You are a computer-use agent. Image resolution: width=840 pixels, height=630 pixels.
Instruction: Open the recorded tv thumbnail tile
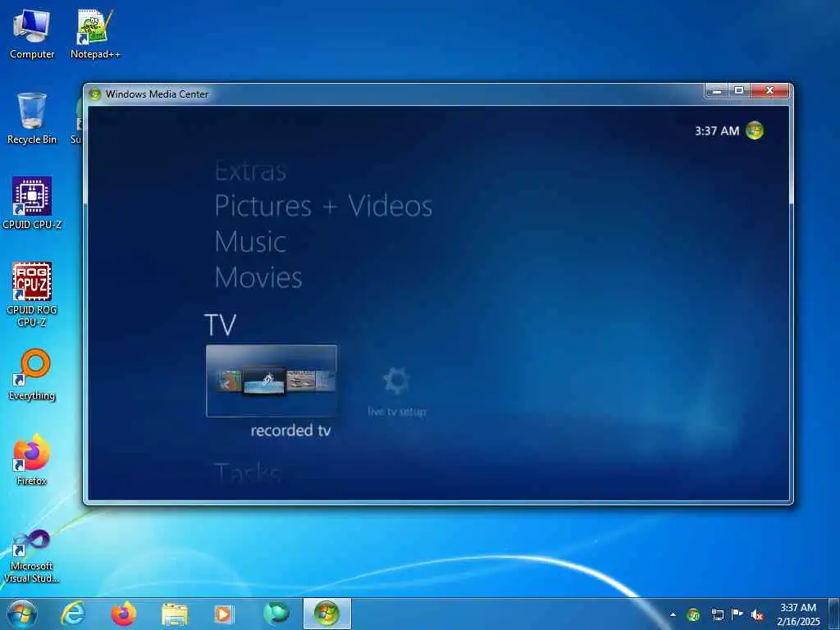tap(272, 381)
